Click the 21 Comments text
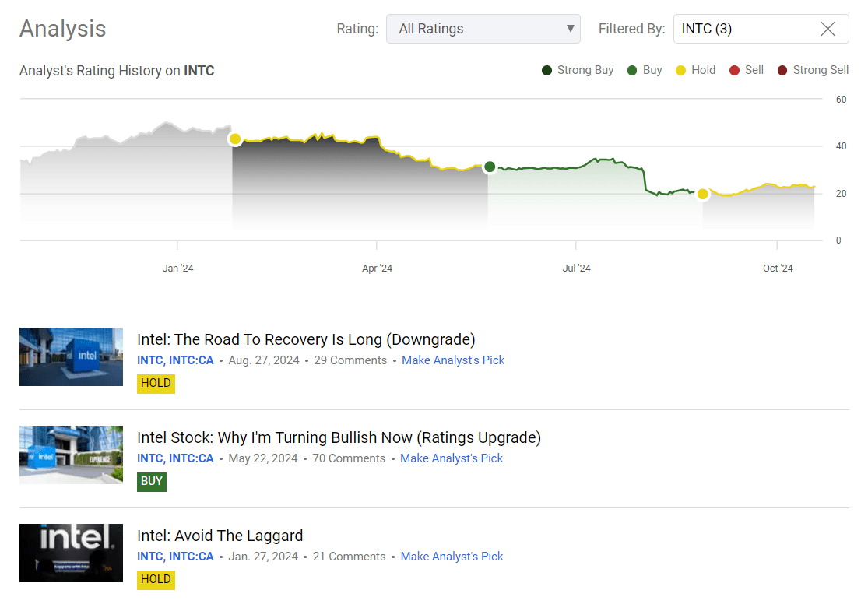The image size is (868, 604). 350,557
